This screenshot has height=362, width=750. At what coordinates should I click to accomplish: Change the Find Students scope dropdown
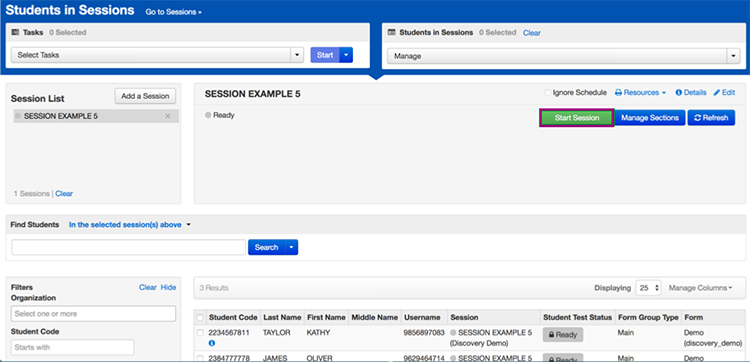click(x=130, y=225)
